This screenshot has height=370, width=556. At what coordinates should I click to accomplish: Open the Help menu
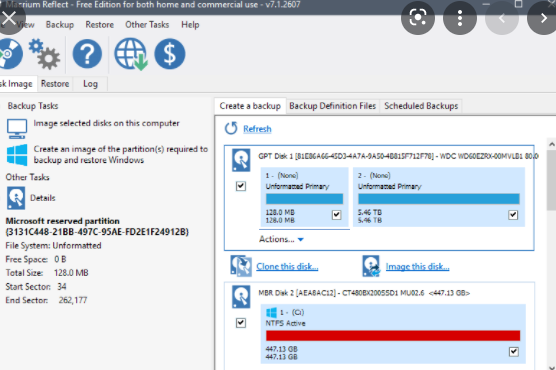pos(190,24)
